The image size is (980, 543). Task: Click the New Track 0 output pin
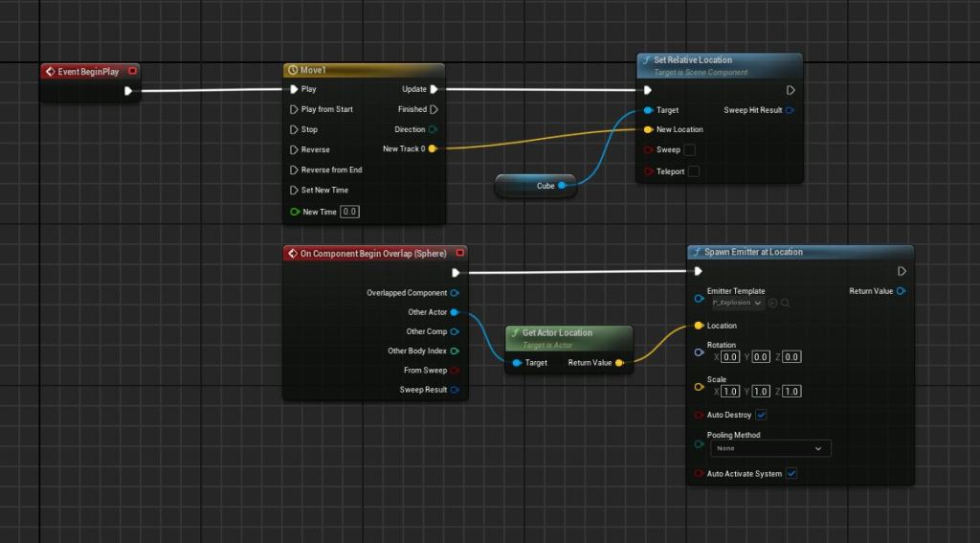[x=433, y=148]
